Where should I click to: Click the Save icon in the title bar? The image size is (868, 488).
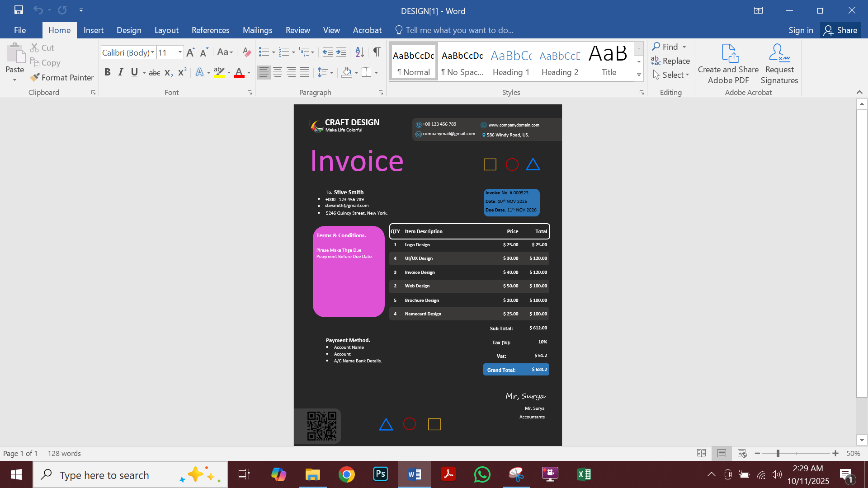pyautogui.click(x=19, y=10)
